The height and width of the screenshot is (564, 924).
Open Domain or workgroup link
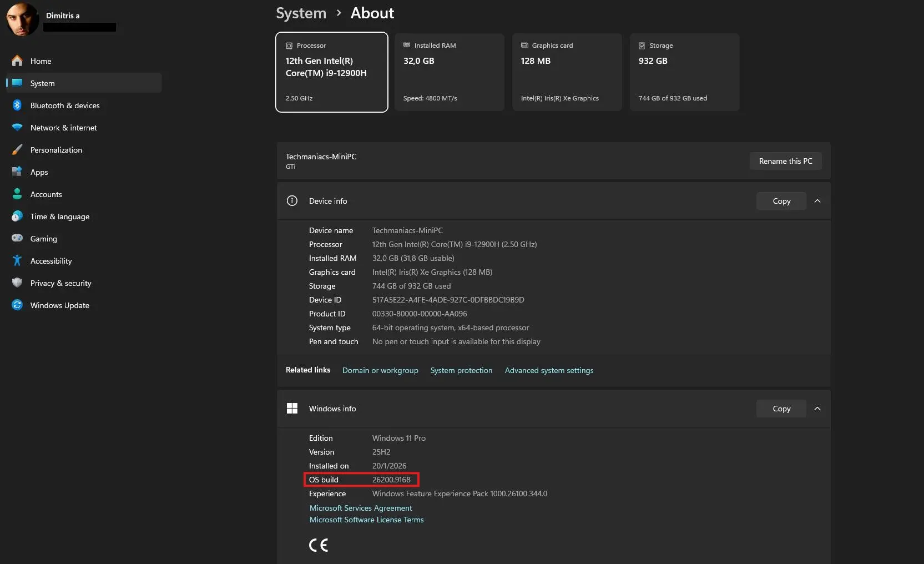(x=380, y=370)
